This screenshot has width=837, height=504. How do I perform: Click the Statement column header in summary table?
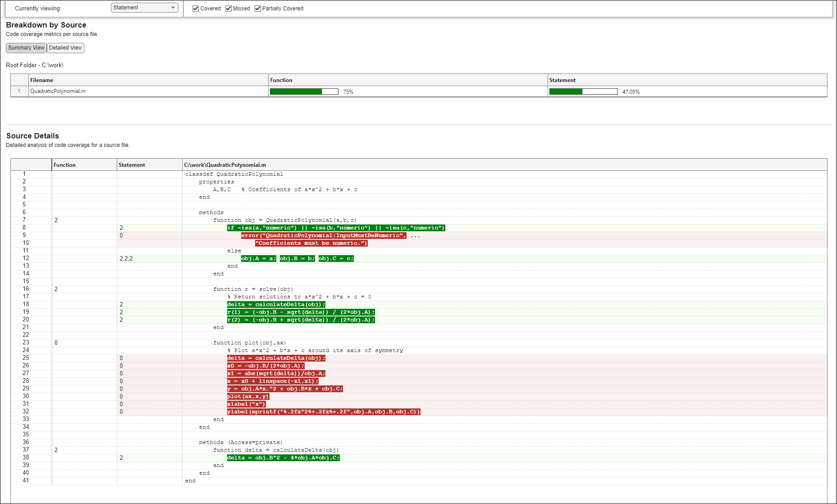(562, 80)
